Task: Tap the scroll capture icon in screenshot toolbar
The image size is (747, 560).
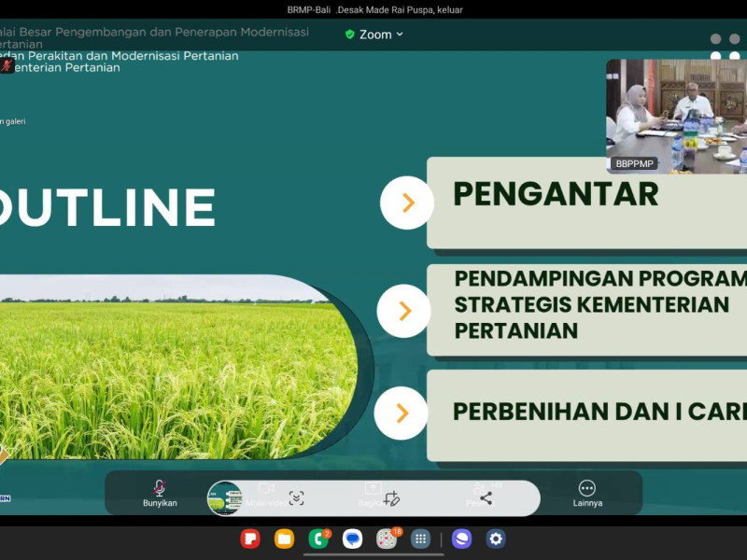Action: pos(296,498)
